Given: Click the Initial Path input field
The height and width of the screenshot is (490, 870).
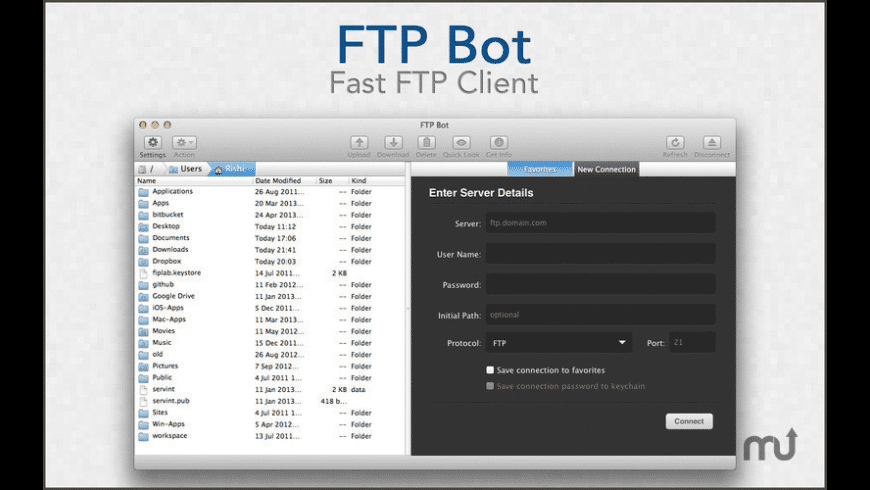Looking at the screenshot, I should point(600,315).
